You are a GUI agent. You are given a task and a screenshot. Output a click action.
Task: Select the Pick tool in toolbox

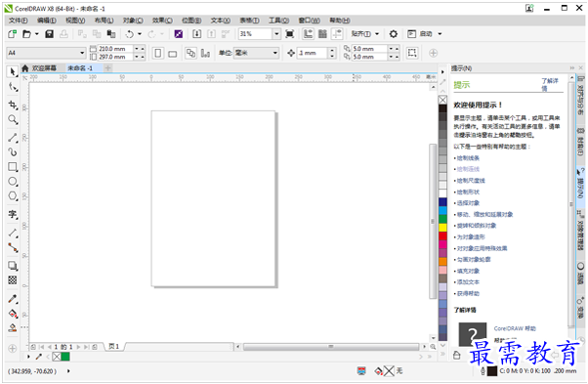pyautogui.click(x=13, y=71)
